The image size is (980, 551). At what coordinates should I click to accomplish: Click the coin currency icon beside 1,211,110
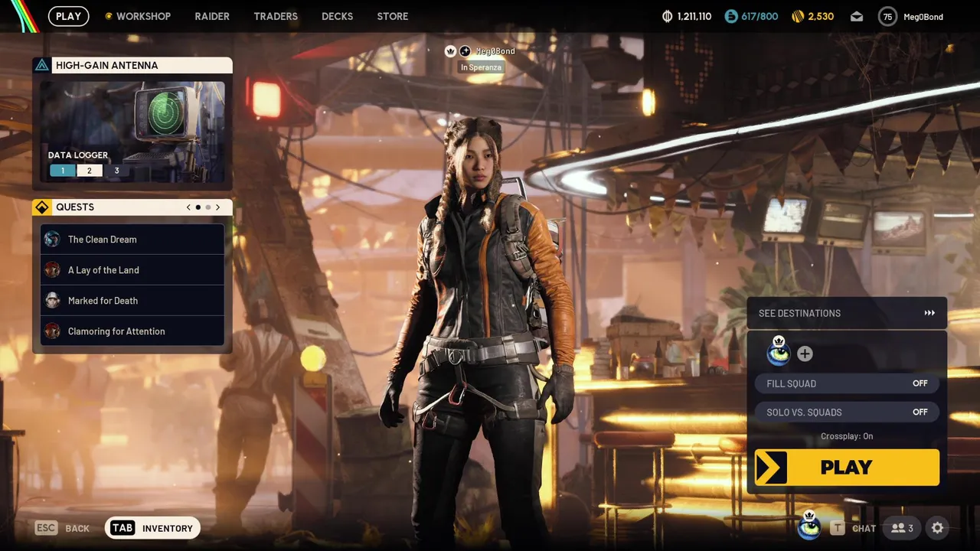tap(667, 16)
